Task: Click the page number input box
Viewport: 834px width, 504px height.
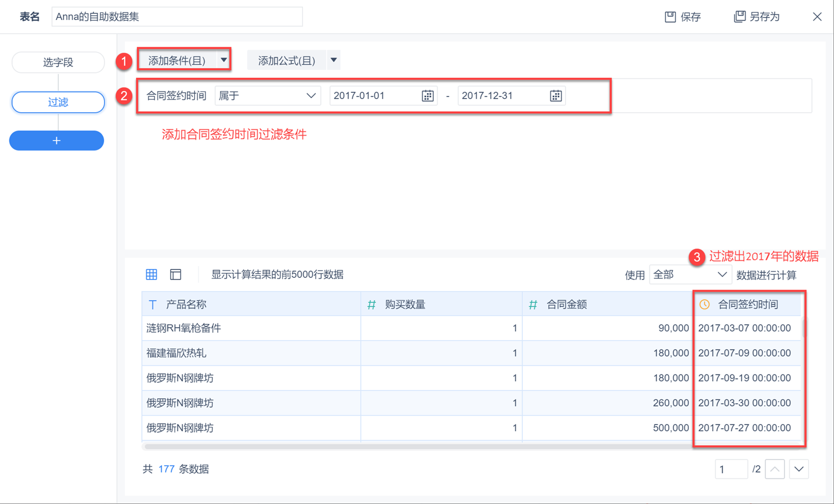Action: (x=731, y=469)
